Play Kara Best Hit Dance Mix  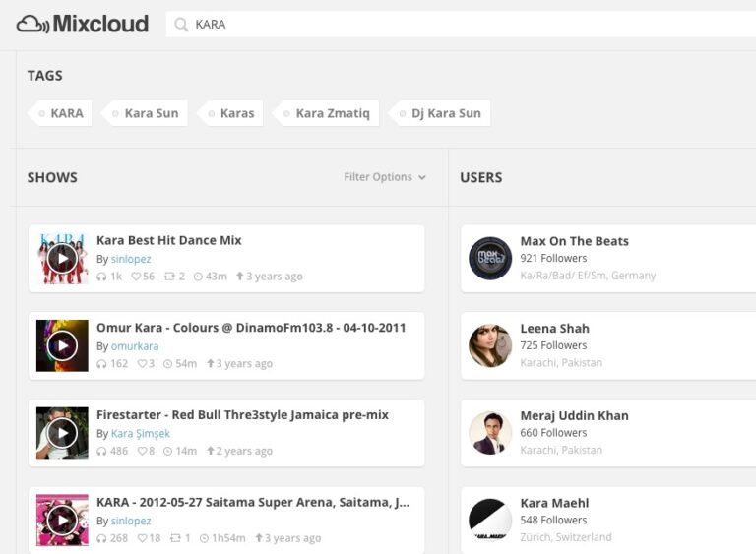(x=62, y=259)
